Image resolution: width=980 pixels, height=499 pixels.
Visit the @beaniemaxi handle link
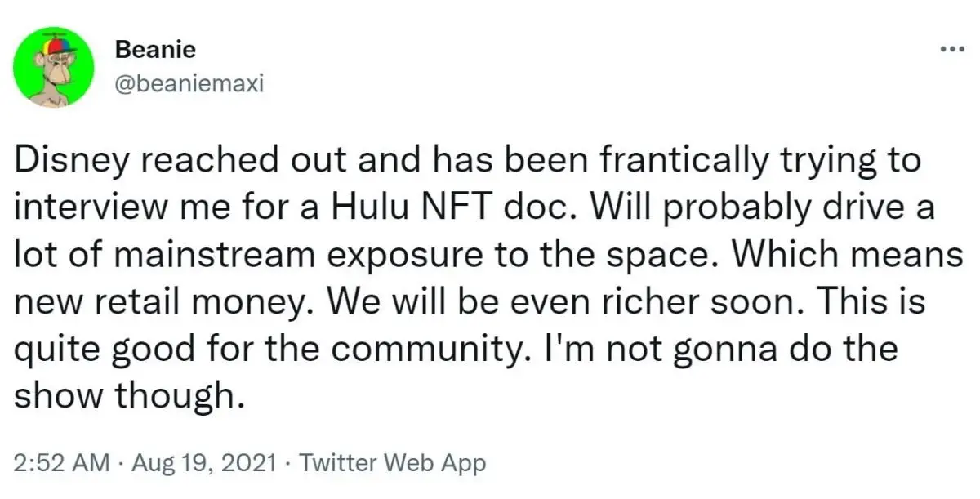(189, 84)
